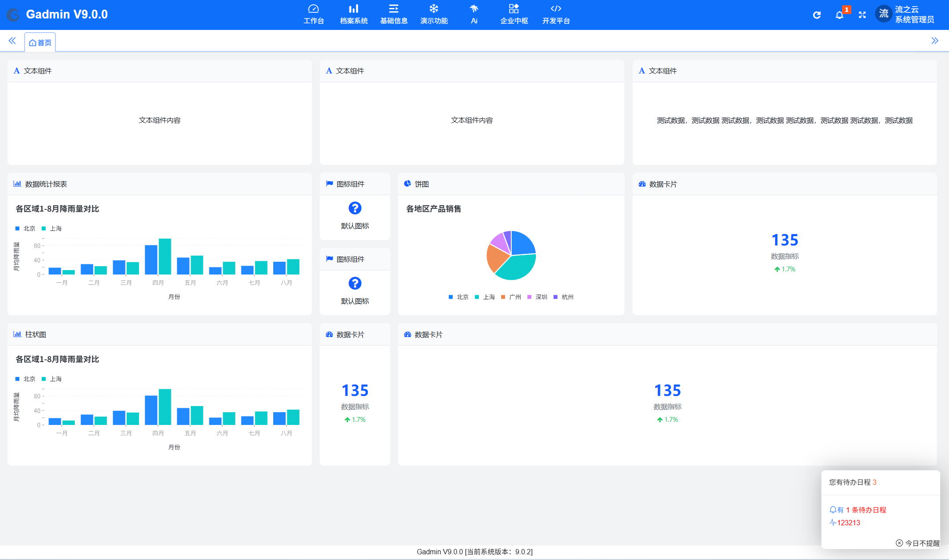The image size is (949, 560).
Task: Toggle 上海 legend in 数据统计报表 chart
Action: [52, 228]
